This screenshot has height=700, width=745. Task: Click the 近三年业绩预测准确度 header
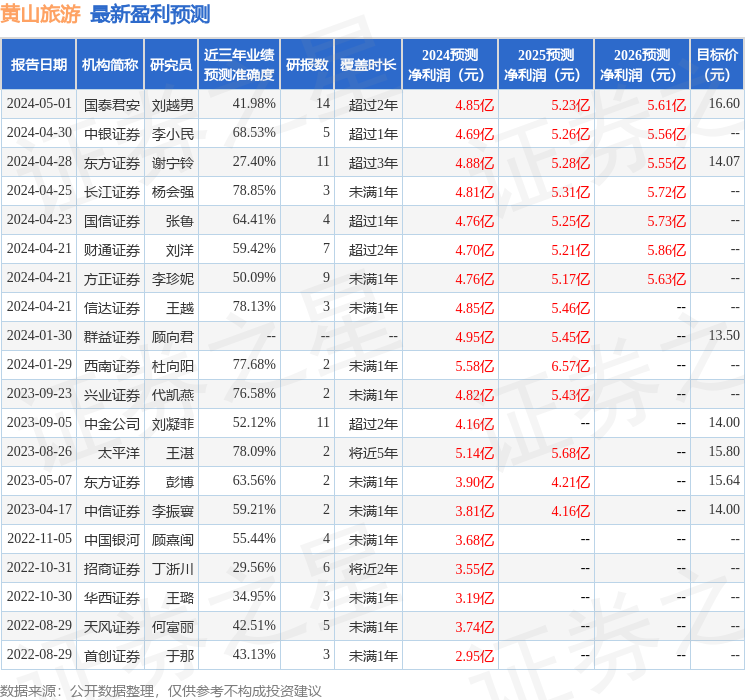239,65
